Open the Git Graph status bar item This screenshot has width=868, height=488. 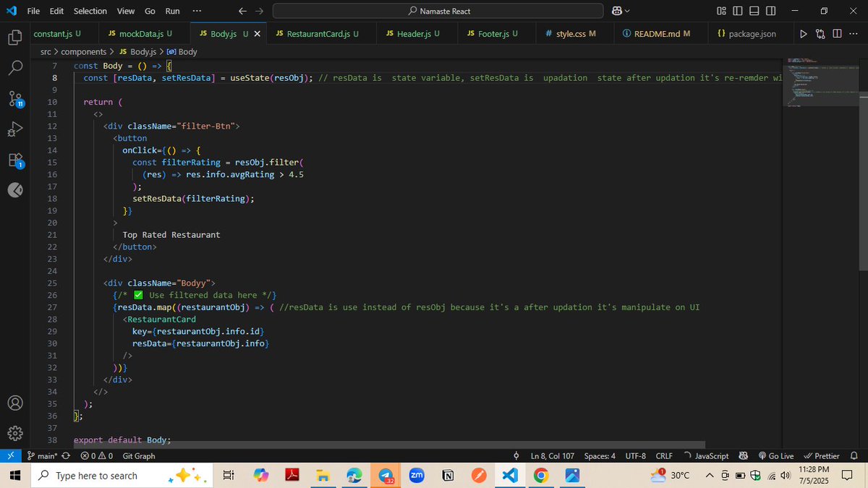point(137,456)
